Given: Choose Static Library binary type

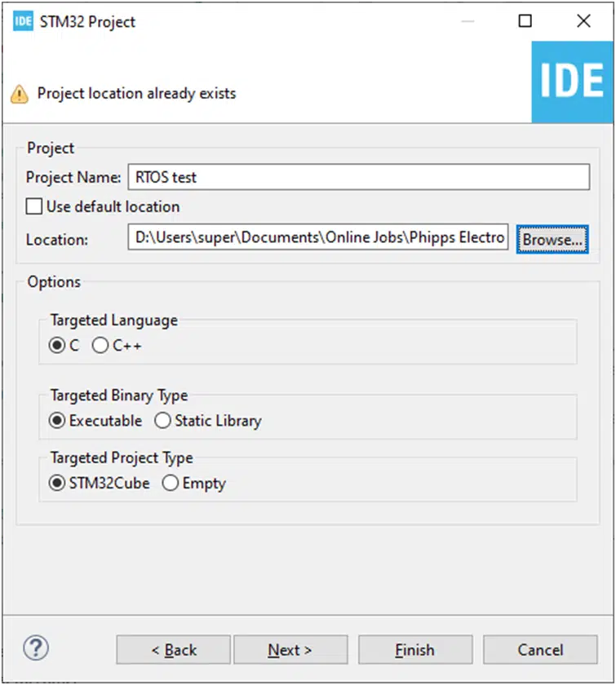Looking at the screenshot, I should (x=162, y=421).
